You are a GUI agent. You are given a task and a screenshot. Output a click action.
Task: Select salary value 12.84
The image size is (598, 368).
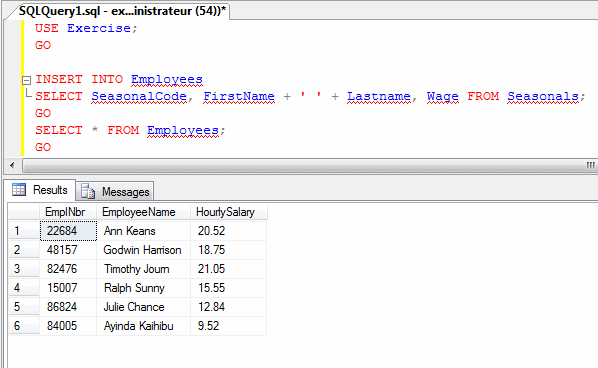click(x=228, y=307)
